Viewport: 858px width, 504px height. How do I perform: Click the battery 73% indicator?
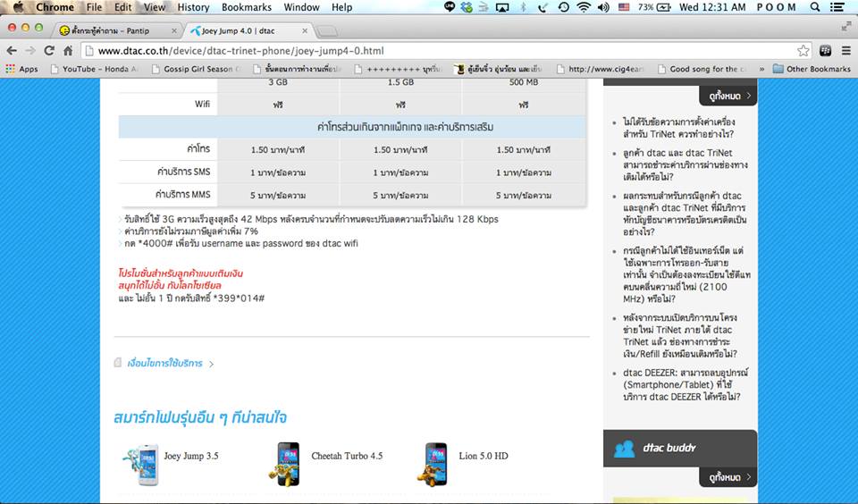point(654,7)
